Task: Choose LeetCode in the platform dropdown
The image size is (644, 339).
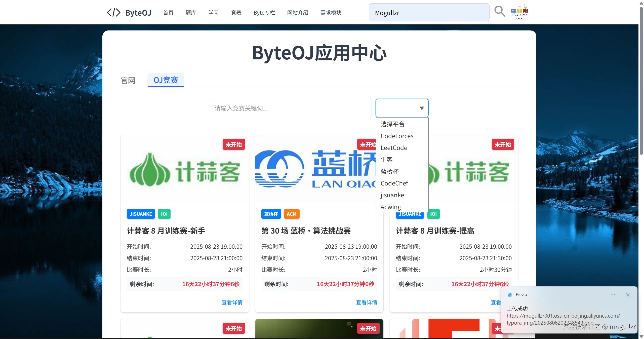Action: [394, 148]
